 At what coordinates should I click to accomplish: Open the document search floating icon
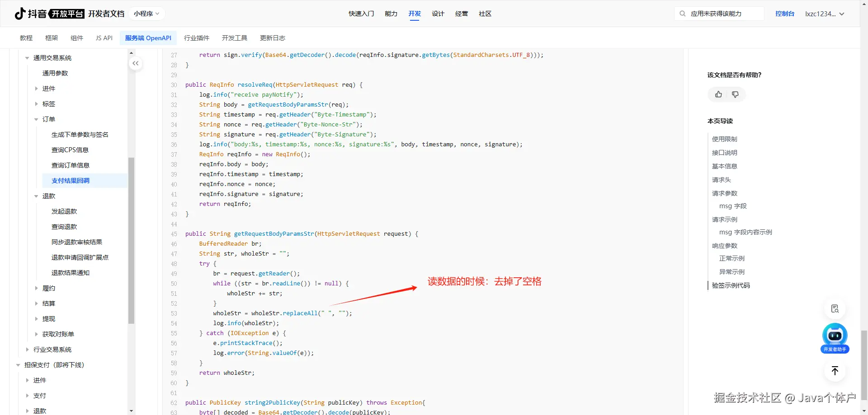pyautogui.click(x=835, y=309)
